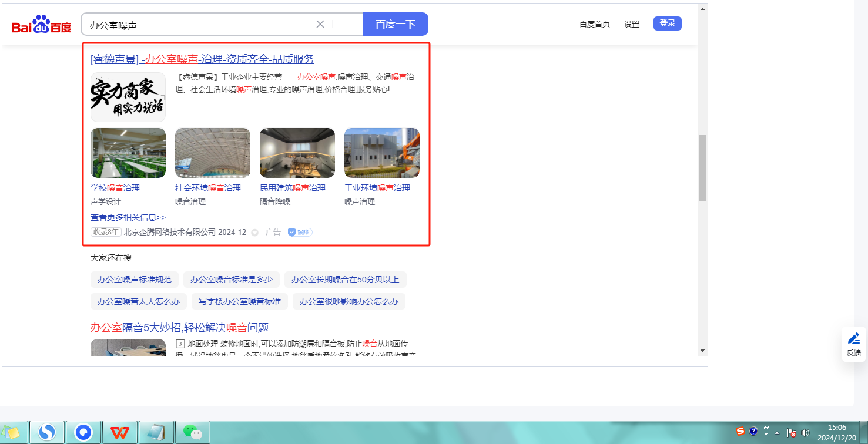
Task: Open Sogou browser in the taskbar
Action: (47, 432)
